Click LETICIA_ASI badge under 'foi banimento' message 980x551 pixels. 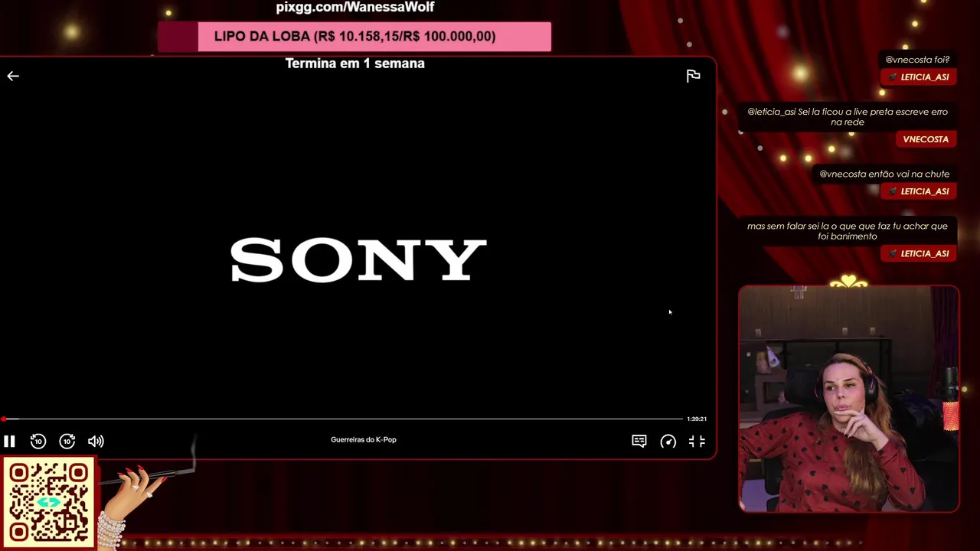click(919, 253)
